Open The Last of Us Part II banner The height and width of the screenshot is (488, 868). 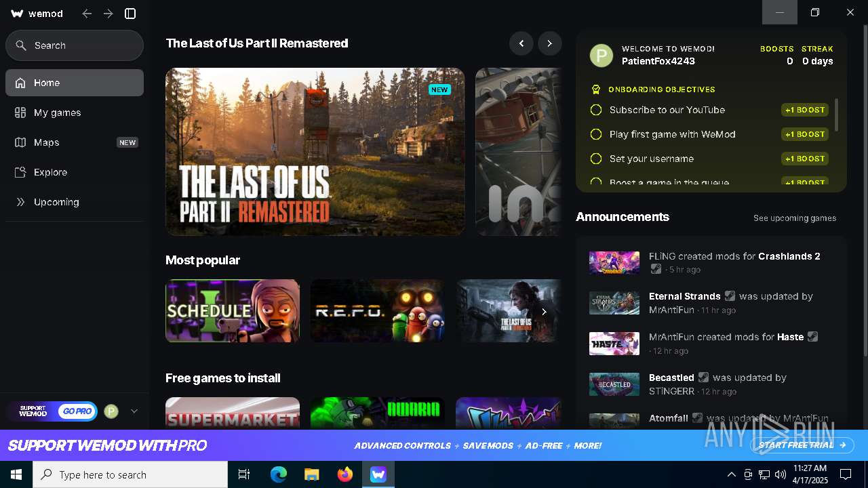point(315,152)
